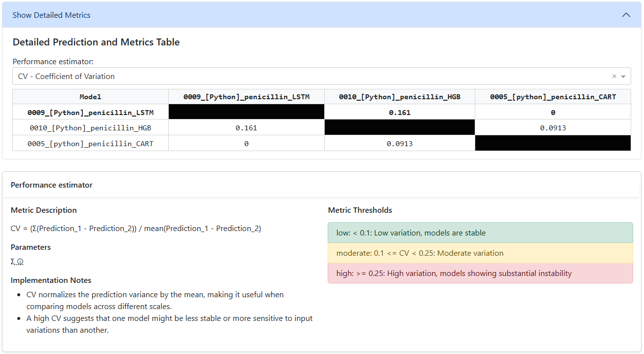This screenshot has height=354, width=644.
Task: Select the 0009_[Python]_penicillin_LSTM column header
Action: 246,97
